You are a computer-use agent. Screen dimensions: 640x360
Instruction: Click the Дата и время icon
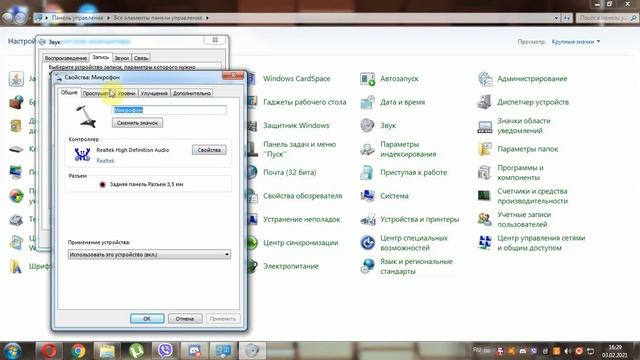[367, 102]
